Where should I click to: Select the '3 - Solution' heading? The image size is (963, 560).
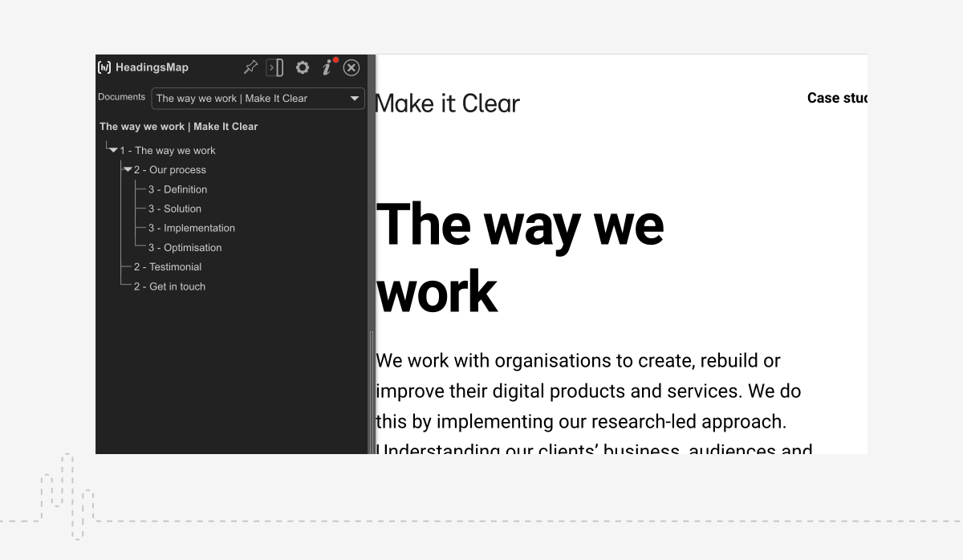[174, 209]
